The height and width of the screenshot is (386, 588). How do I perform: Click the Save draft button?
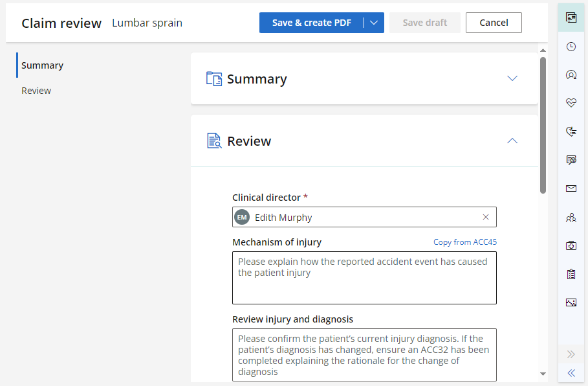(x=425, y=23)
